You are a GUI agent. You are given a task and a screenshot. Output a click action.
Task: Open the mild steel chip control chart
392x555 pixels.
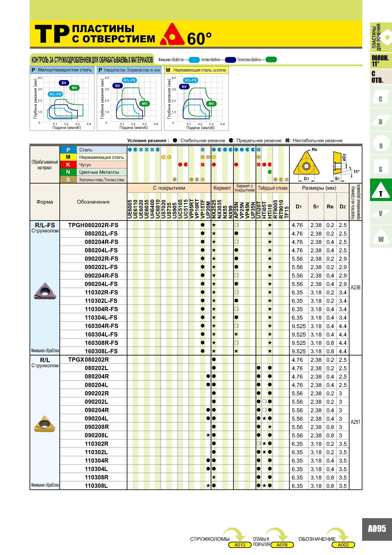[x=62, y=99]
